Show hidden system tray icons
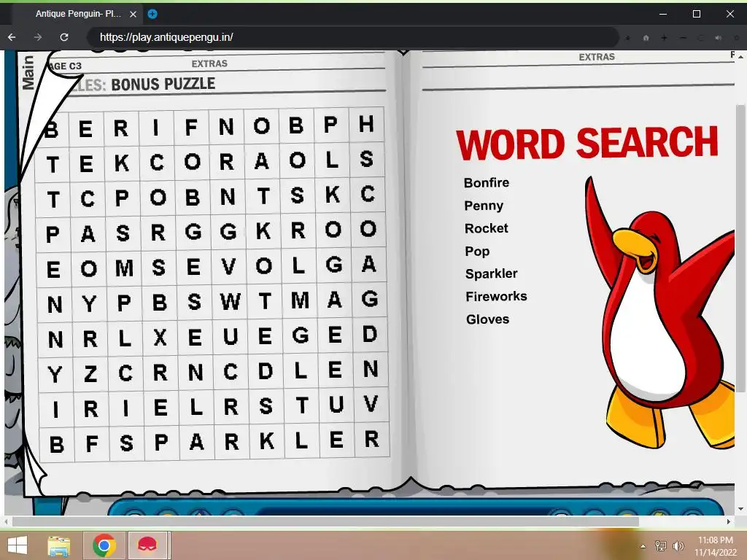Image resolution: width=747 pixels, height=560 pixels. 643,546
